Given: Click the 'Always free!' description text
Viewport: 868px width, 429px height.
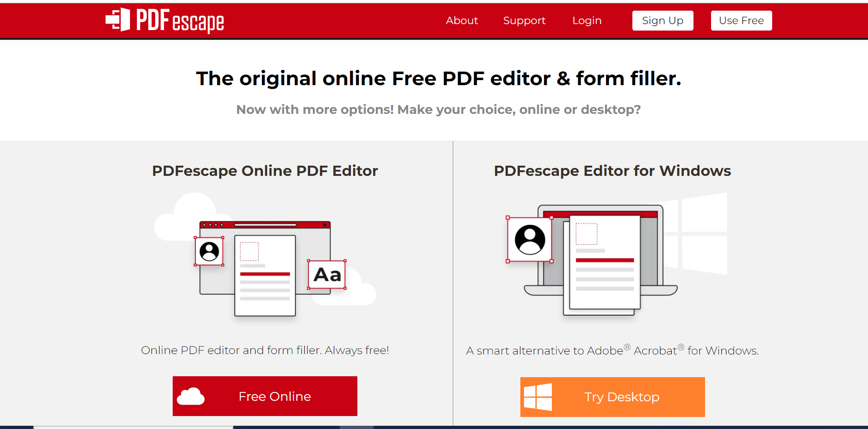Looking at the screenshot, I should pos(265,350).
